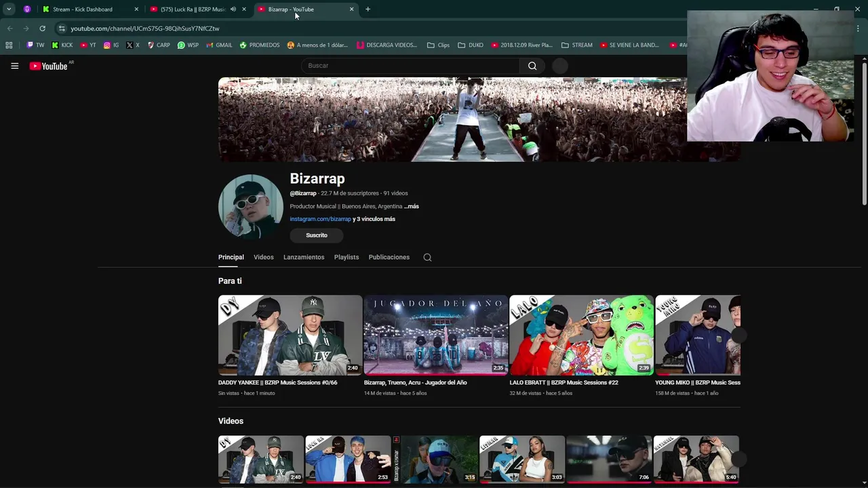Open the IG Instagram bookmark
The height and width of the screenshot is (488, 868).
(111, 45)
